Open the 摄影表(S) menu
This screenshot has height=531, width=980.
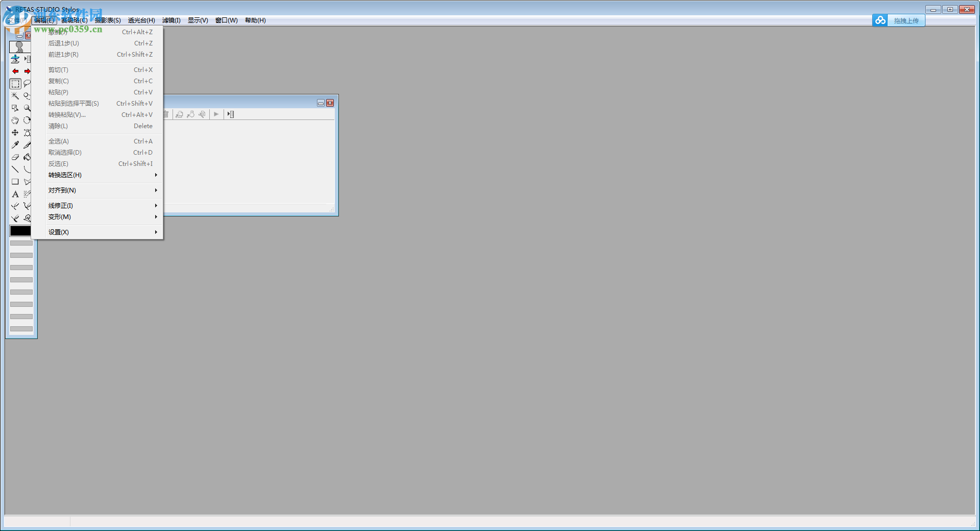click(108, 20)
